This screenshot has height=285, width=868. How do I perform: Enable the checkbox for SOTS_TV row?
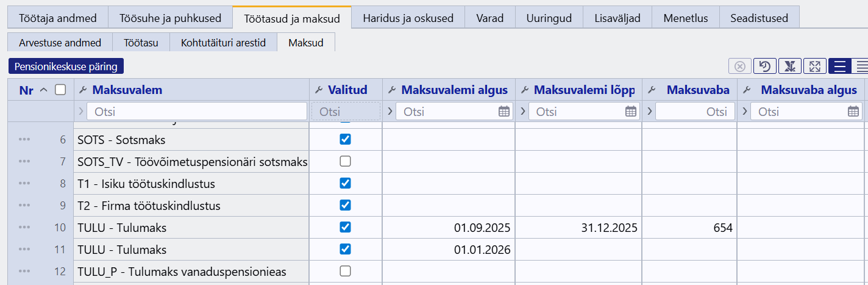(x=345, y=162)
